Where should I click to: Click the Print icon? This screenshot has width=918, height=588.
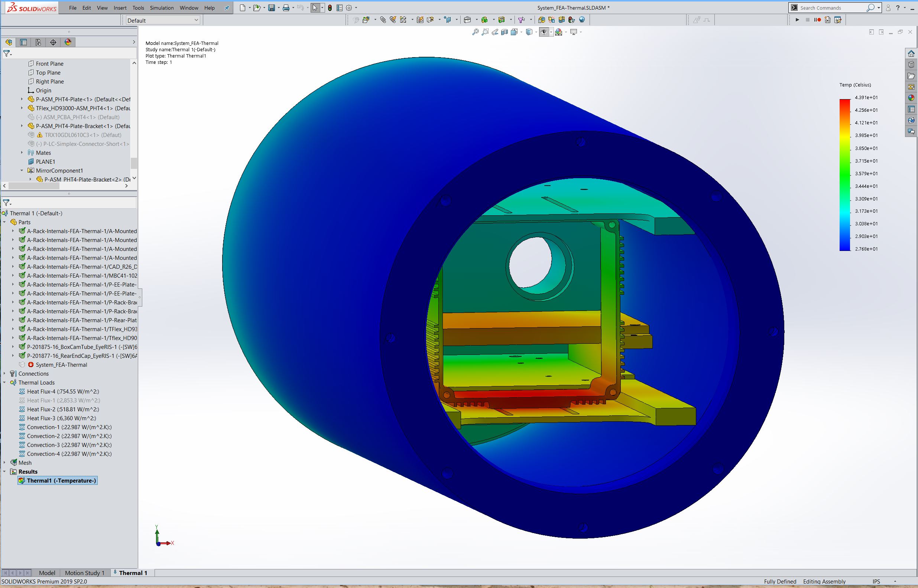point(286,8)
